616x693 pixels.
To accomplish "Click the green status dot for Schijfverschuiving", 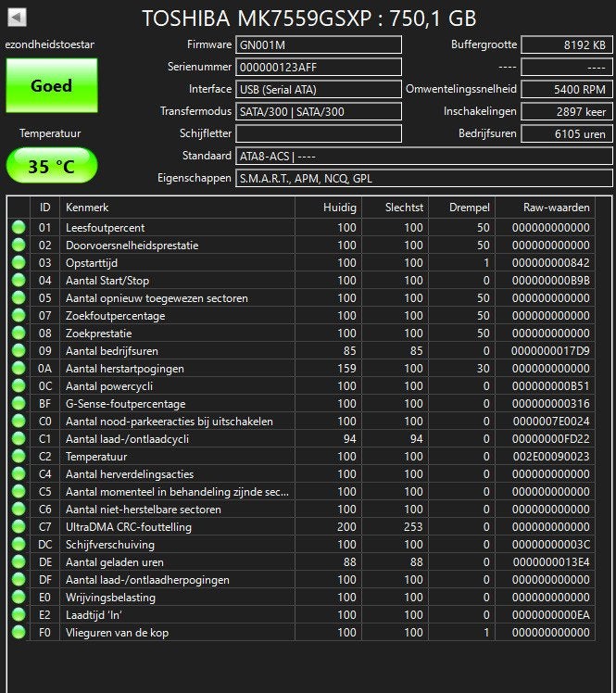I will click(19, 544).
